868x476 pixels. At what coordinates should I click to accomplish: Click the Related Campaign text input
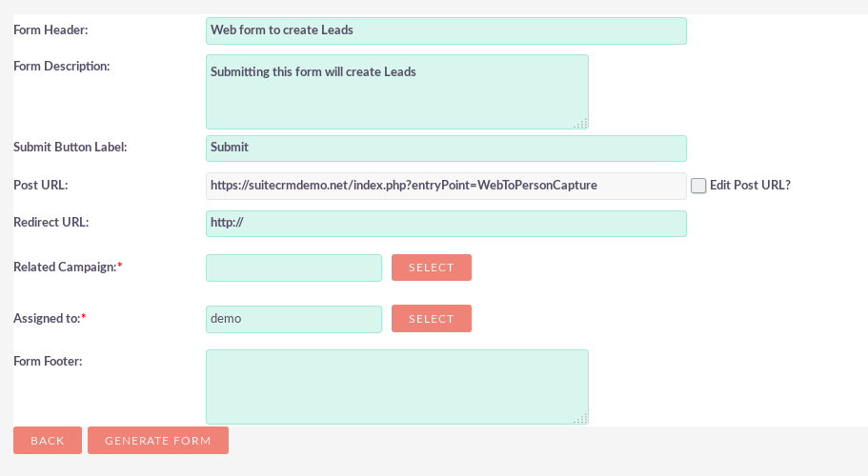pos(293,268)
